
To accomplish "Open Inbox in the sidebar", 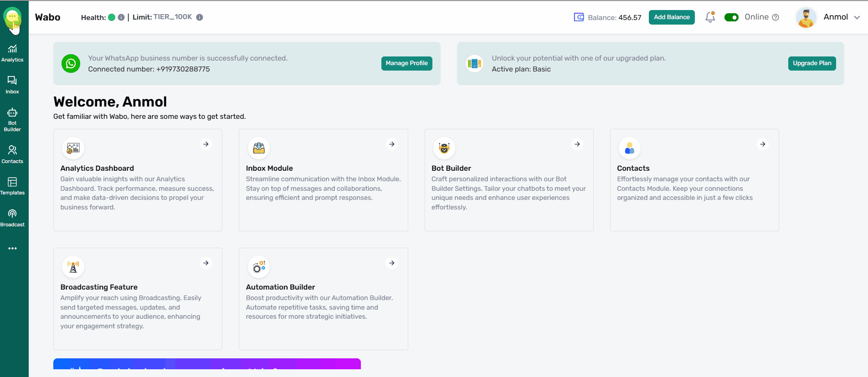I will pos(12,85).
